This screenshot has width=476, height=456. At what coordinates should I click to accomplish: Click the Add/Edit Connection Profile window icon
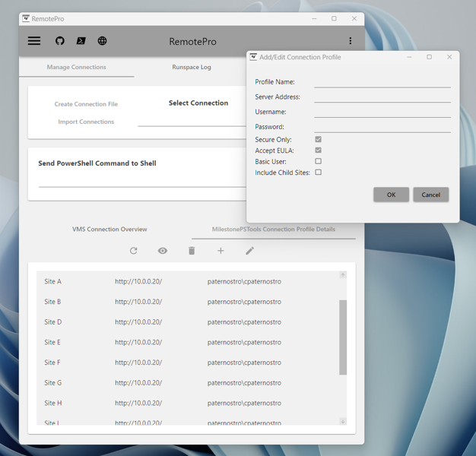253,57
